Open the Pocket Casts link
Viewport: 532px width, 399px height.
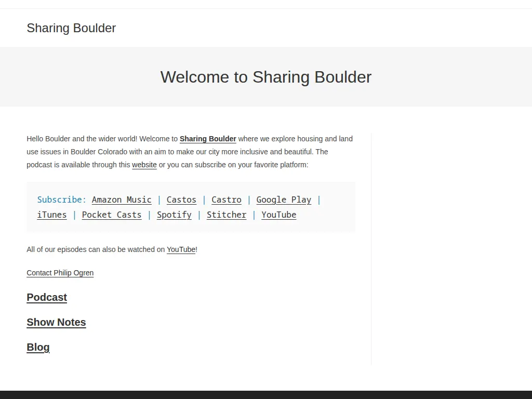click(112, 215)
